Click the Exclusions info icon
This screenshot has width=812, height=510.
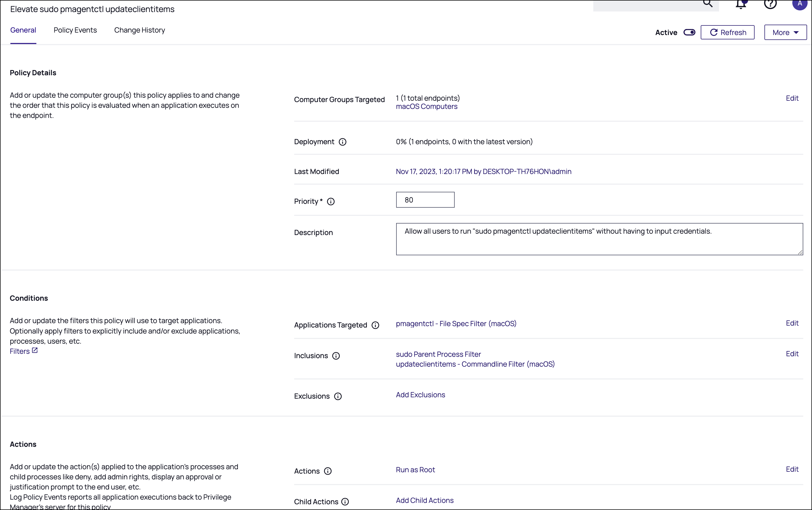pyautogui.click(x=338, y=396)
